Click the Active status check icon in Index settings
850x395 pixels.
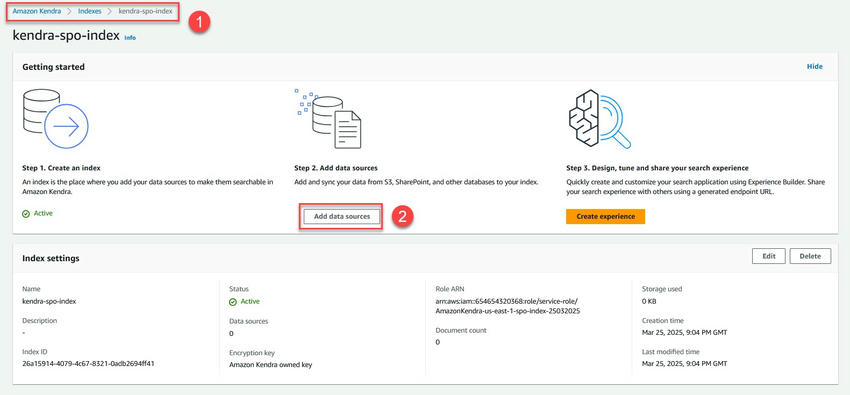(233, 302)
